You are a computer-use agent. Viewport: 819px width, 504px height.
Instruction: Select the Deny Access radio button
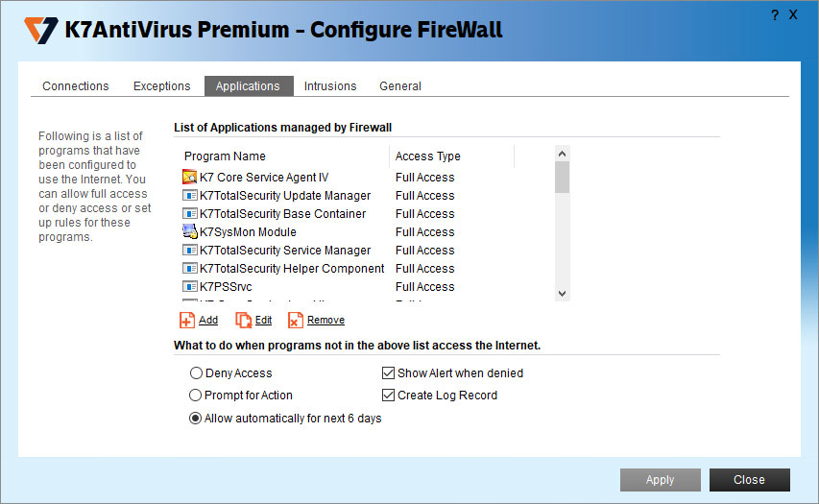coord(196,372)
